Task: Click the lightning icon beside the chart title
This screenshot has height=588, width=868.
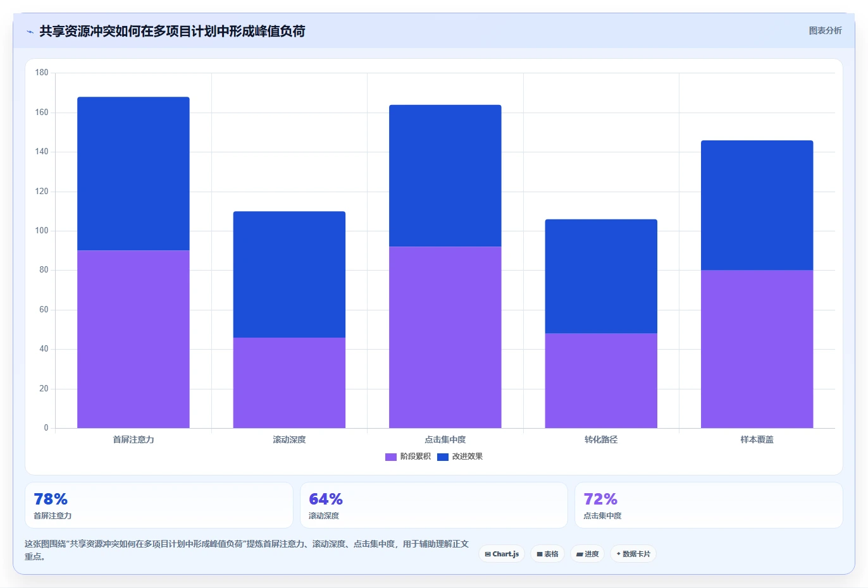Action: [x=30, y=32]
